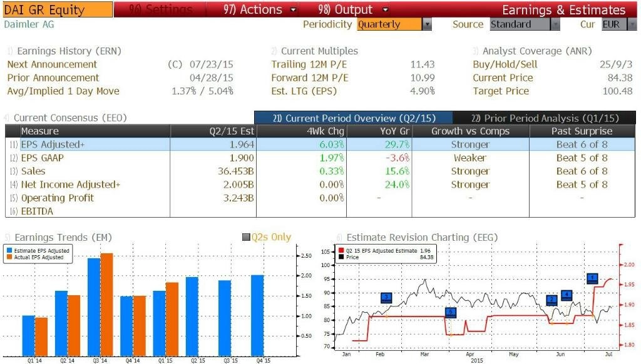Click the Operating Profit estimate 3.243B
Viewport: 641px width, 364px height.
click(238, 198)
